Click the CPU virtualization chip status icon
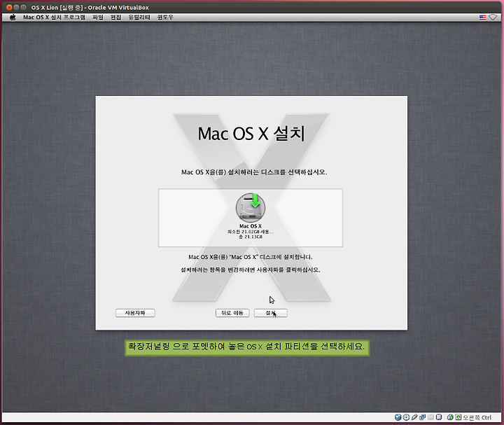 point(439,417)
